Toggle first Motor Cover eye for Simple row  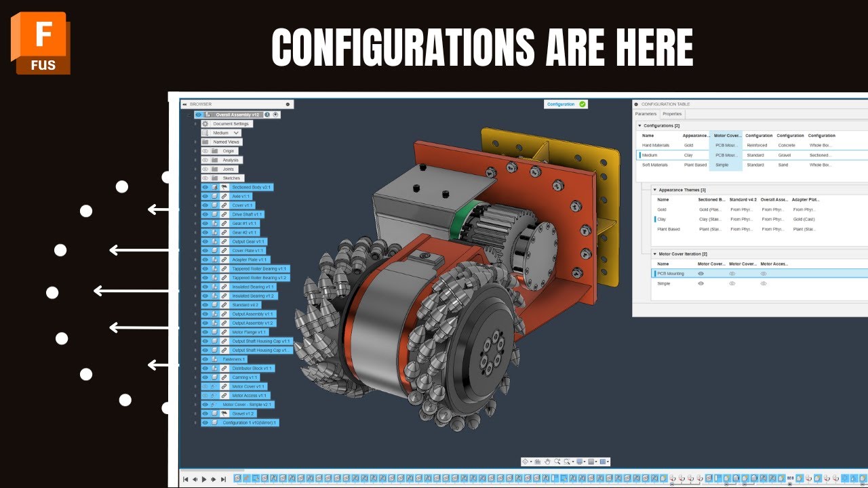click(x=701, y=283)
